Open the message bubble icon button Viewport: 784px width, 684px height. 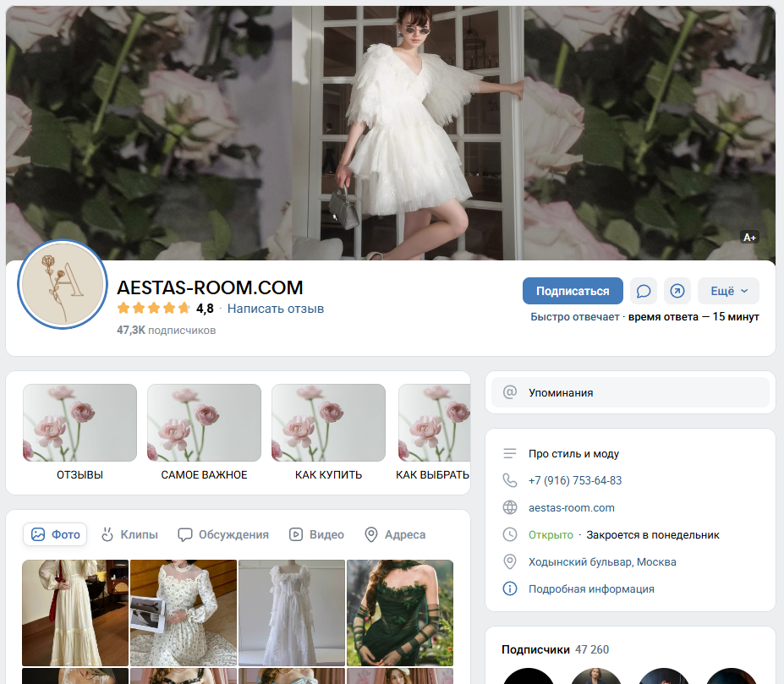coord(643,291)
